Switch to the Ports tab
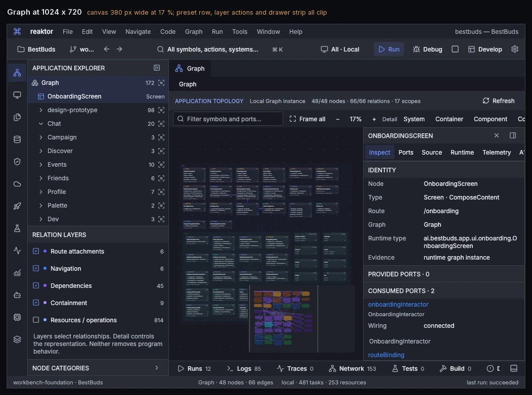Screen dimensions: 532x395 (x=406, y=153)
